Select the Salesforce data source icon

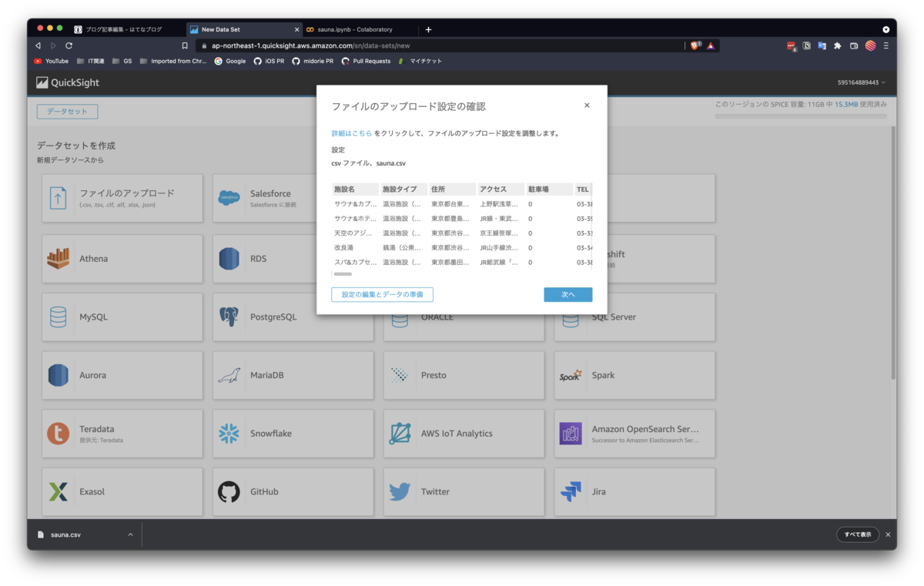(229, 198)
